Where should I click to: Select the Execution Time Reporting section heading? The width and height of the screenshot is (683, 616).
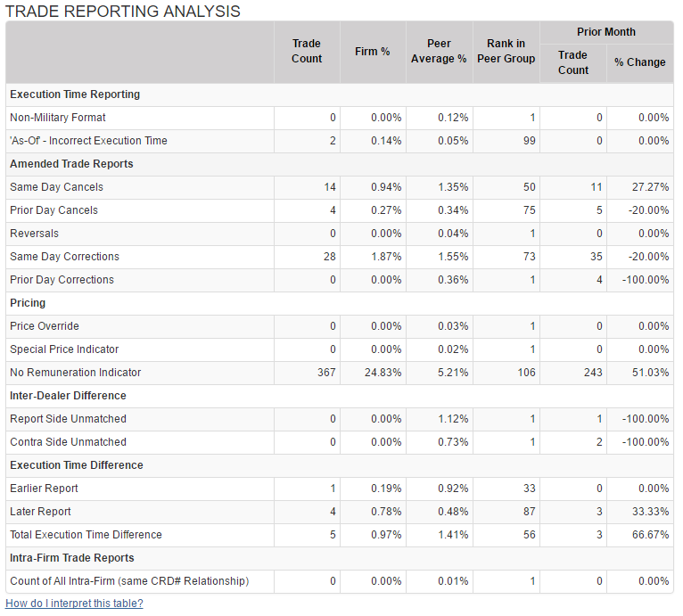pyautogui.click(x=75, y=94)
